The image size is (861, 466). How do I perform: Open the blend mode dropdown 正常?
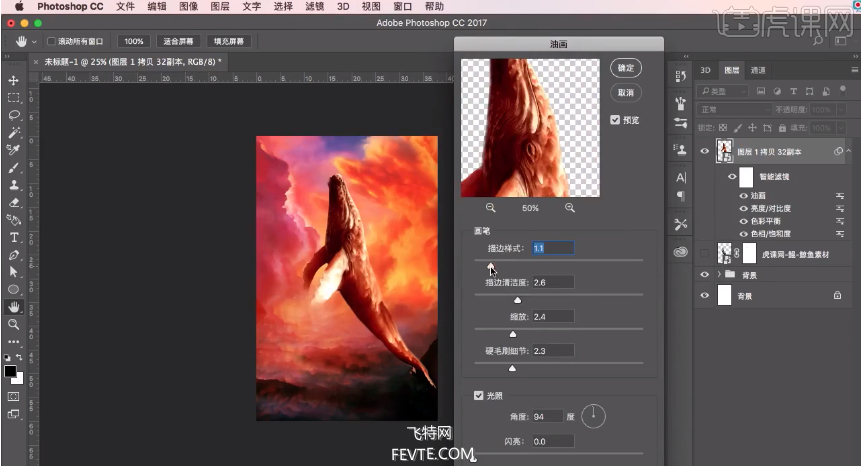(x=734, y=110)
